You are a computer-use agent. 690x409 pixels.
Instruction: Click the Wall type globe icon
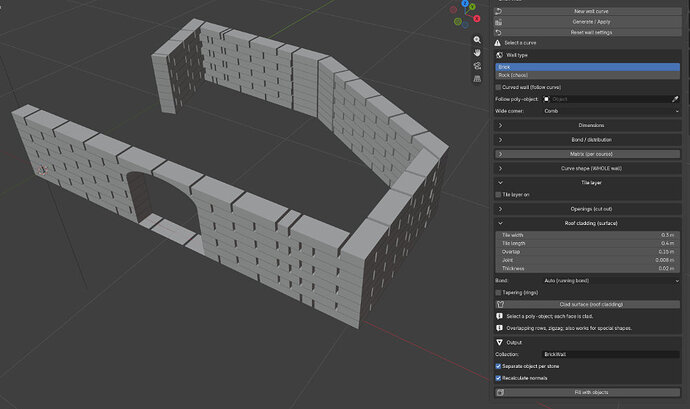[499, 55]
